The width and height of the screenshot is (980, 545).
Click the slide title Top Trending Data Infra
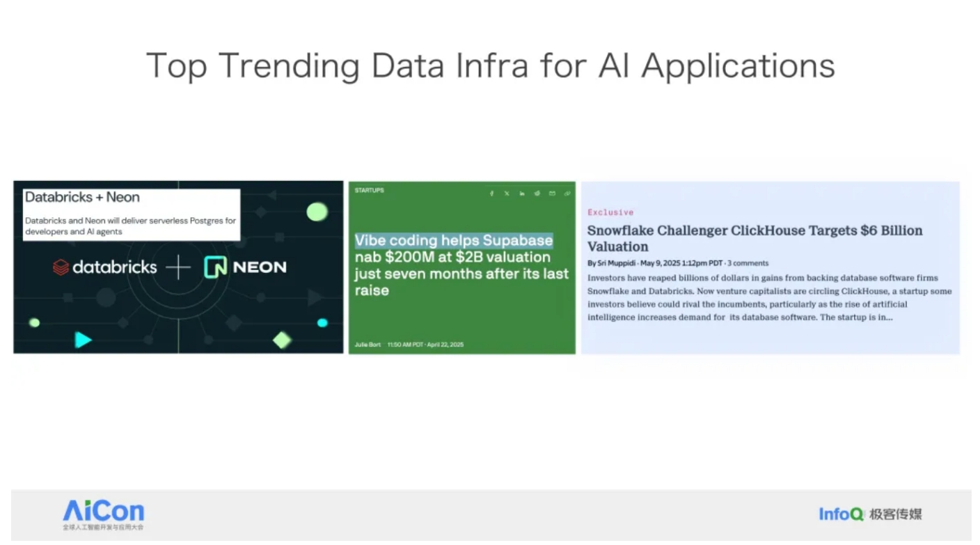490,65
